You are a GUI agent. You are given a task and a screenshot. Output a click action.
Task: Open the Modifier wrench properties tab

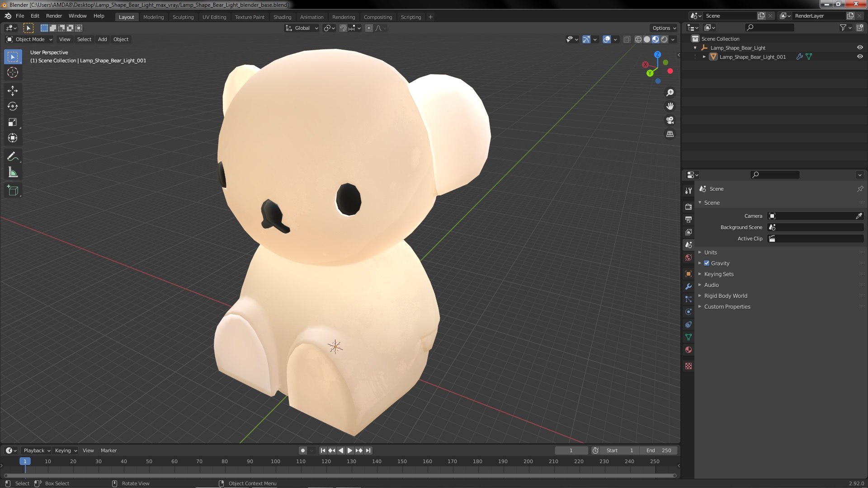coord(689,286)
